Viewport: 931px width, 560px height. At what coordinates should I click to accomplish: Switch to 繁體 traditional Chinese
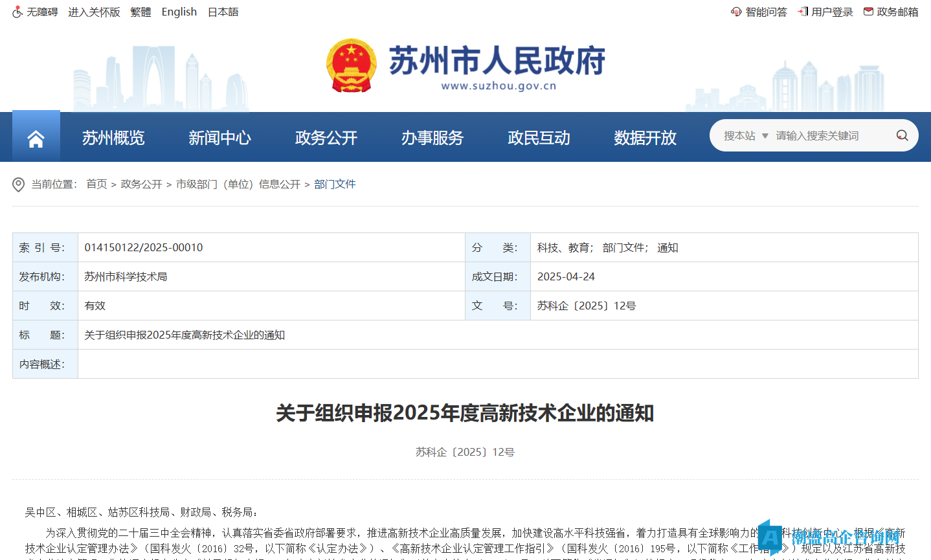pos(140,12)
